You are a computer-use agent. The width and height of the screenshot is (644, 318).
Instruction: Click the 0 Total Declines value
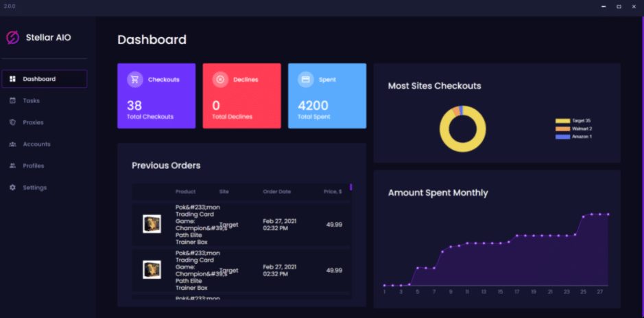pyautogui.click(x=216, y=106)
